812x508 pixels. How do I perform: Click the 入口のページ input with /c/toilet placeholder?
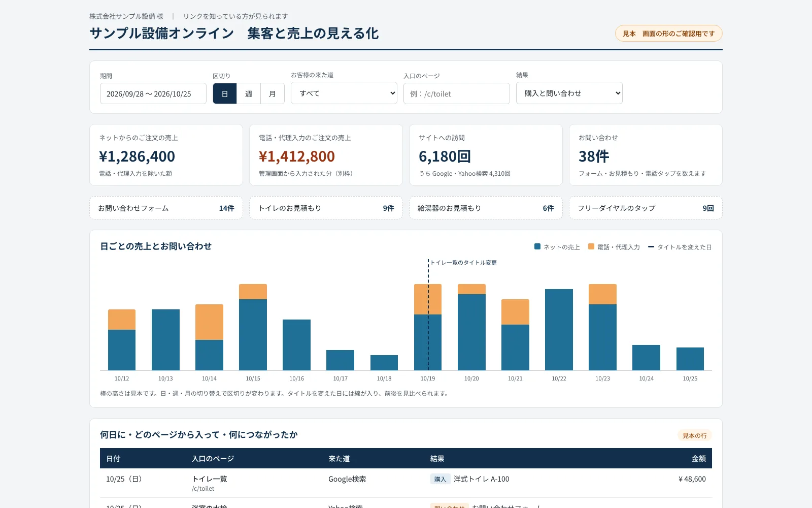point(456,94)
